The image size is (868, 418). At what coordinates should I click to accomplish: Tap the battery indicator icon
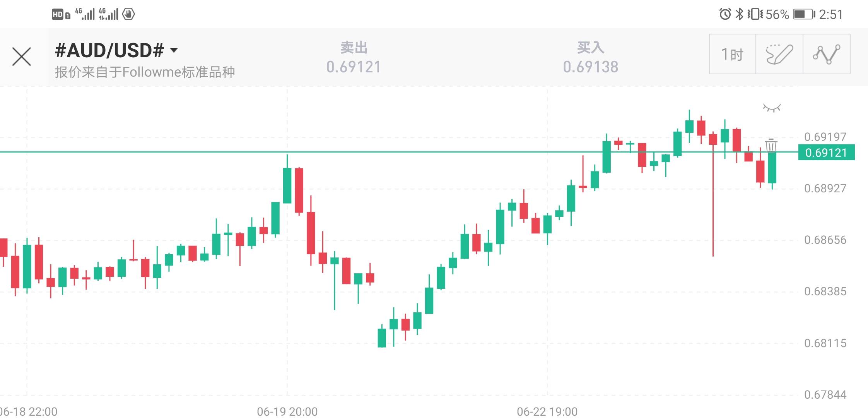coord(804,14)
